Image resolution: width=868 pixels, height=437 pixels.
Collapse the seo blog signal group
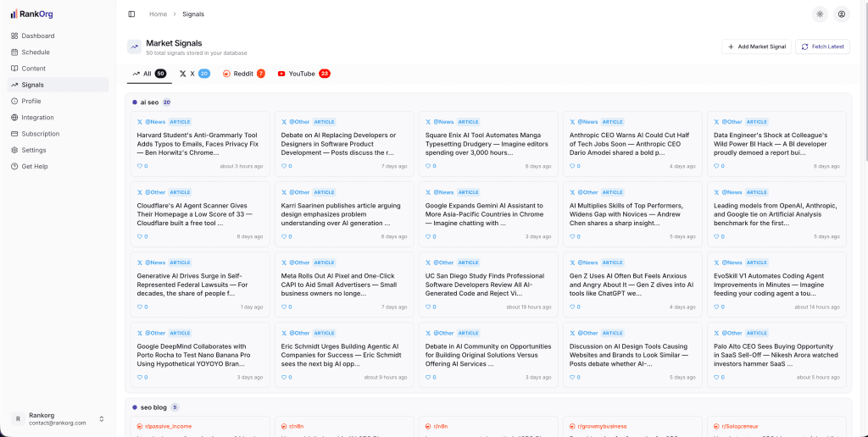click(x=153, y=407)
